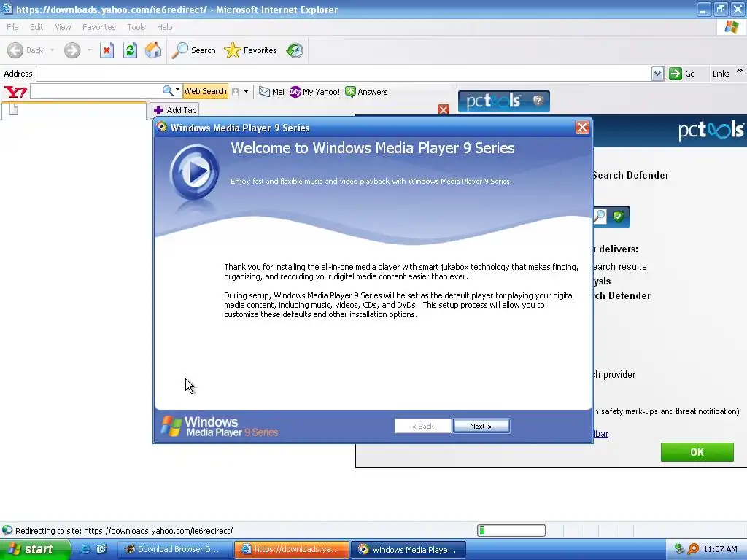Screen dimensions: 747x560
Task: Open the Favorites menu in menu bar
Action: tap(98, 27)
